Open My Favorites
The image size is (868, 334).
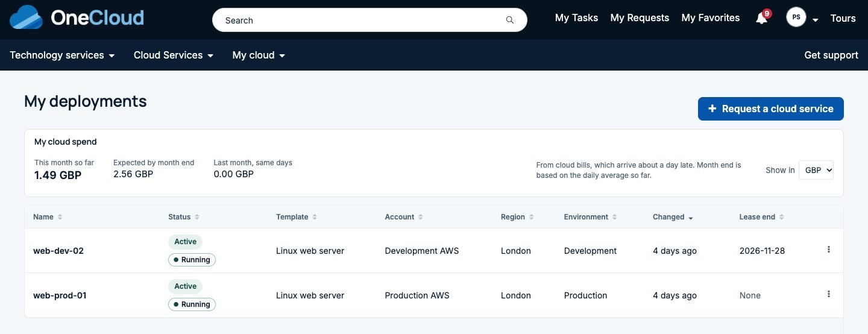coord(710,18)
